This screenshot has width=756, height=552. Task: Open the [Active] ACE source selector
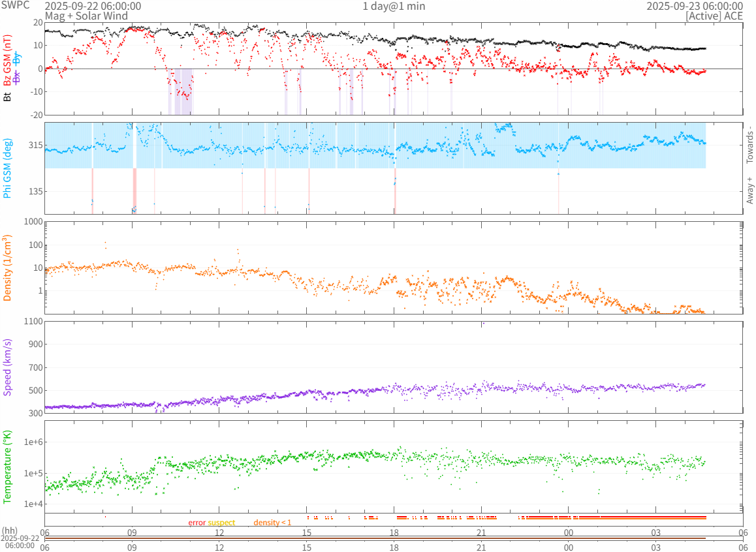pyautogui.click(x=714, y=16)
